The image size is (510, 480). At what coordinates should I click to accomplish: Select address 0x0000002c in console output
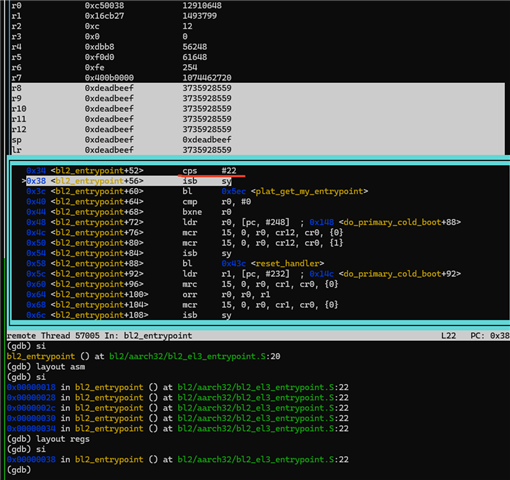tap(31, 408)
